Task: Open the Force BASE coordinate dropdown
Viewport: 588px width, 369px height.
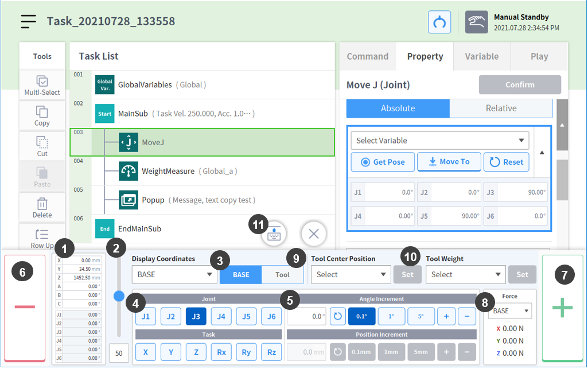Action: pos(509,311)
